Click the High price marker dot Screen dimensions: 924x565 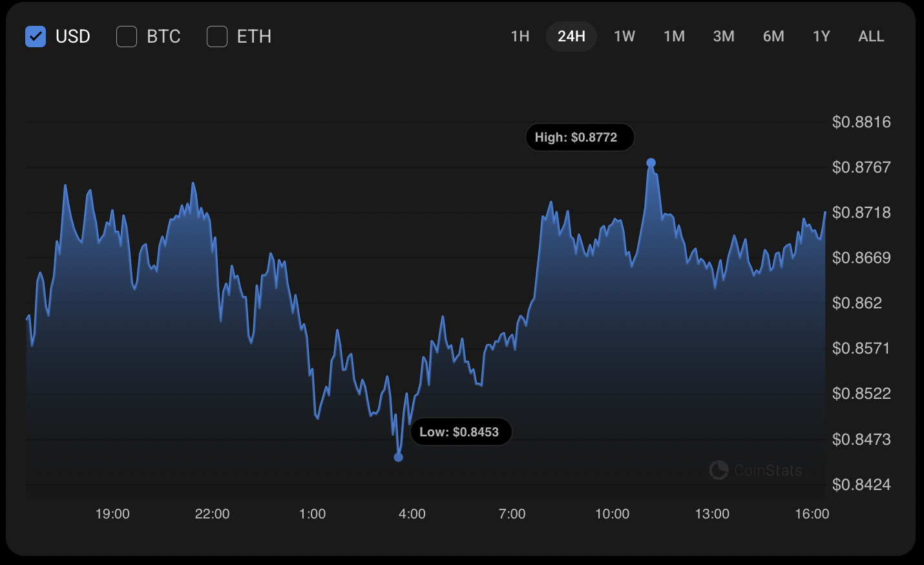point(651,163)
